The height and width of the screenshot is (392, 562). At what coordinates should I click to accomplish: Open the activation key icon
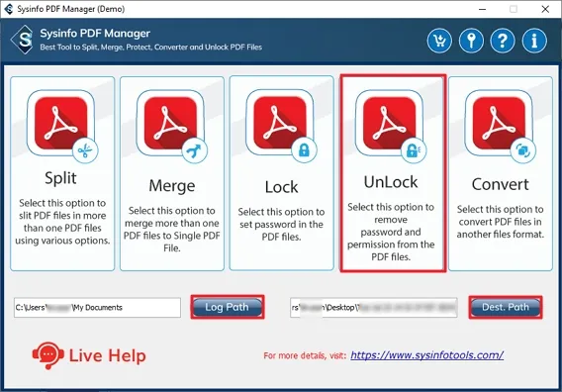click(x=471, y=41)
